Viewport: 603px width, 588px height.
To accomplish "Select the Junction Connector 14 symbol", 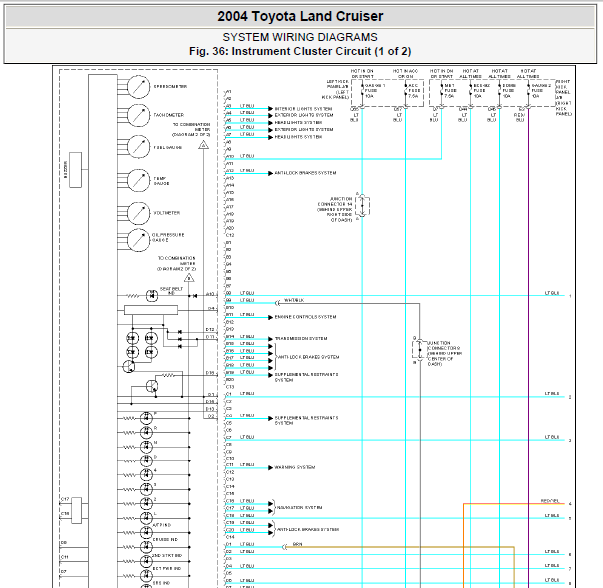I will pos(362,206).
